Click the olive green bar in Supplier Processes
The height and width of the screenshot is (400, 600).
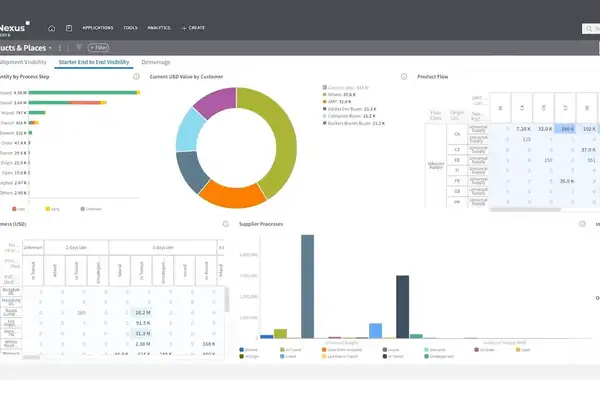[280, 334]
